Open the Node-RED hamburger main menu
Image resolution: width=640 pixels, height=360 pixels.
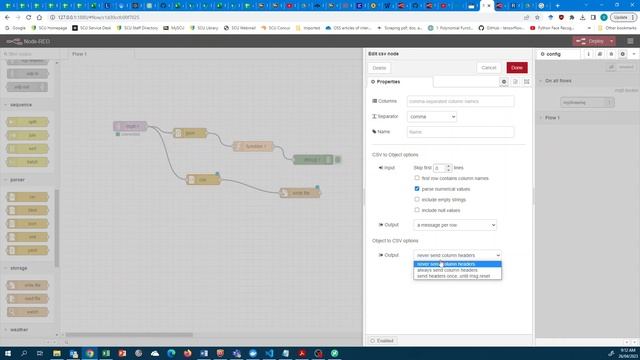click(x=630, y=41)
